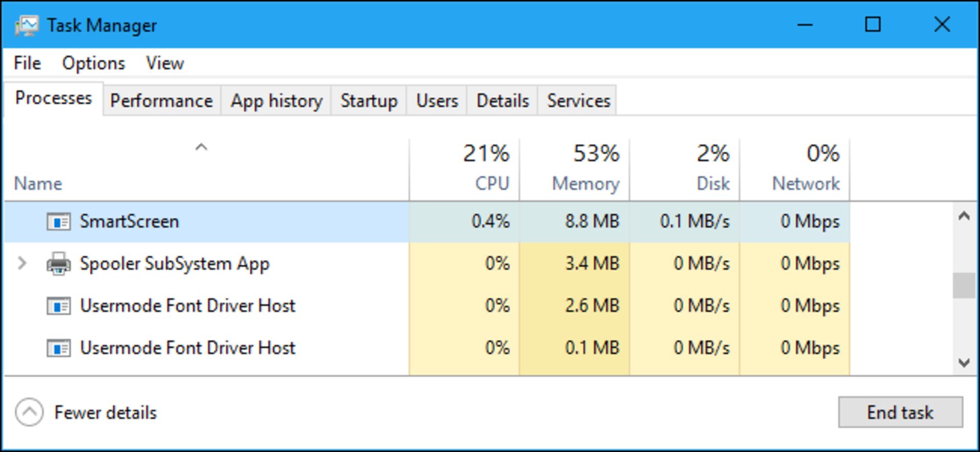Open the View menu
Viewport: 980px width, 452px height.
(x=165, y=63)
